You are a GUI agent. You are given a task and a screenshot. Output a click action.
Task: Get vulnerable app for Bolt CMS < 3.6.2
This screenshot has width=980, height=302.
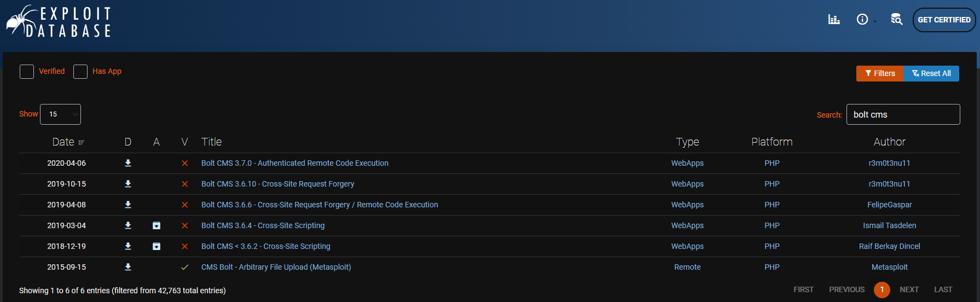pyautogui.click(x=156, y=246)
